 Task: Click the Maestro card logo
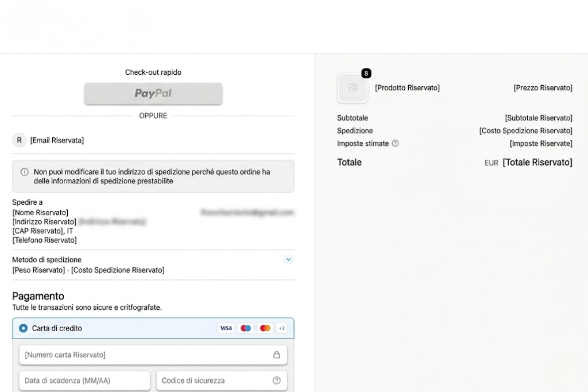click(245, 328)
